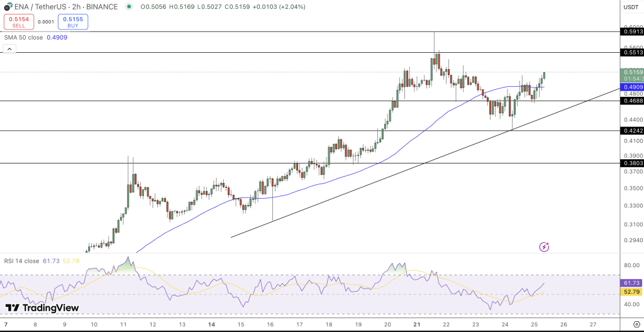Click the purple 61.73 RSI value label
644x332 pixels.
coord(632,283)
